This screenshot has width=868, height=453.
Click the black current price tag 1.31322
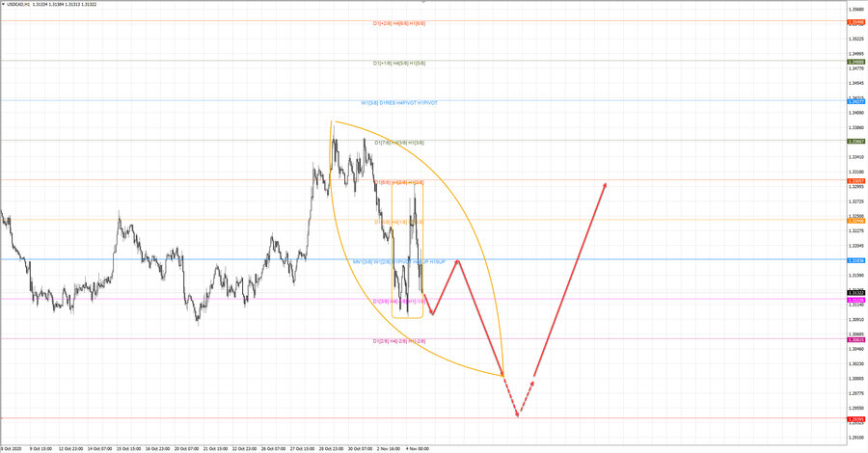856,293
